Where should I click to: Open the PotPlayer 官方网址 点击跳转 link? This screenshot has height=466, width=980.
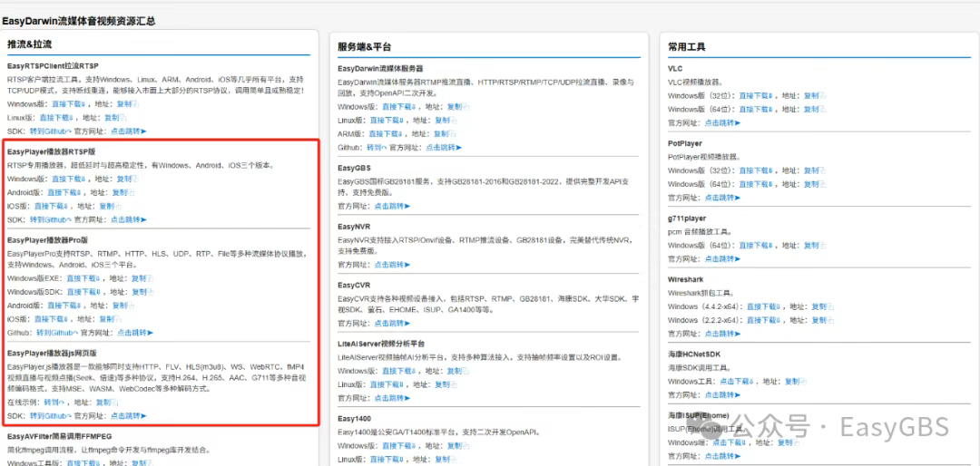[x=722, y=198]
